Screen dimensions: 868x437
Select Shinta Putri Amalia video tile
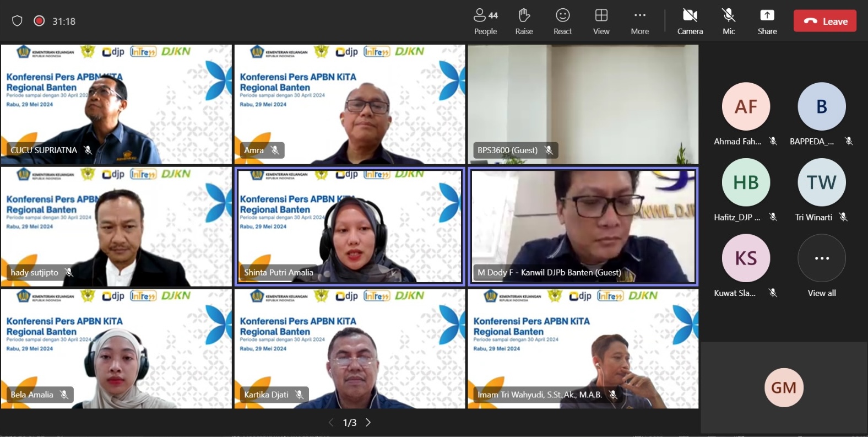pyautogui.click(x=350, y=226)
